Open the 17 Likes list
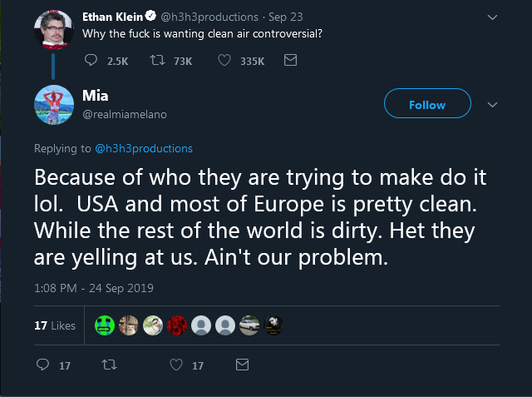532x397 pixels. pos(55,326)
